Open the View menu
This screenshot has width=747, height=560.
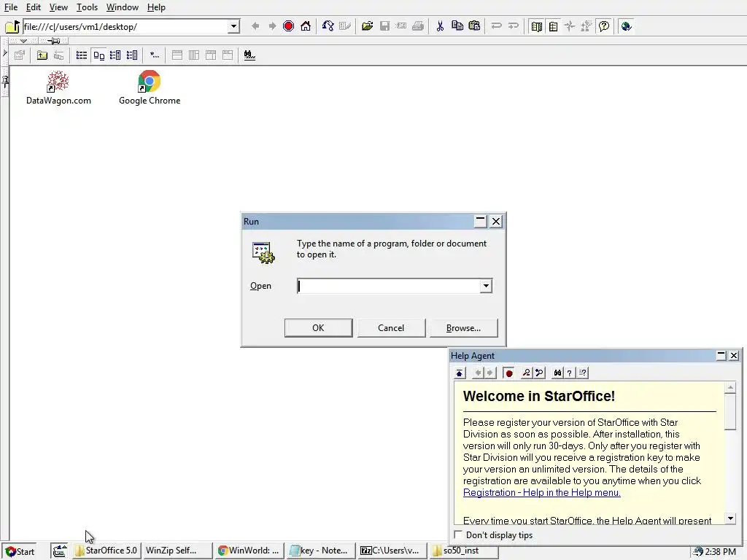(x=58, y=7)
